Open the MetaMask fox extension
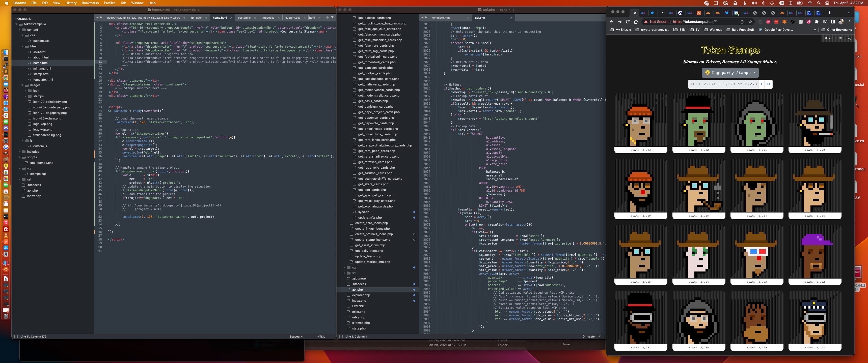The image size is (868, 363). pyautogui.click(x=784, y=21)
